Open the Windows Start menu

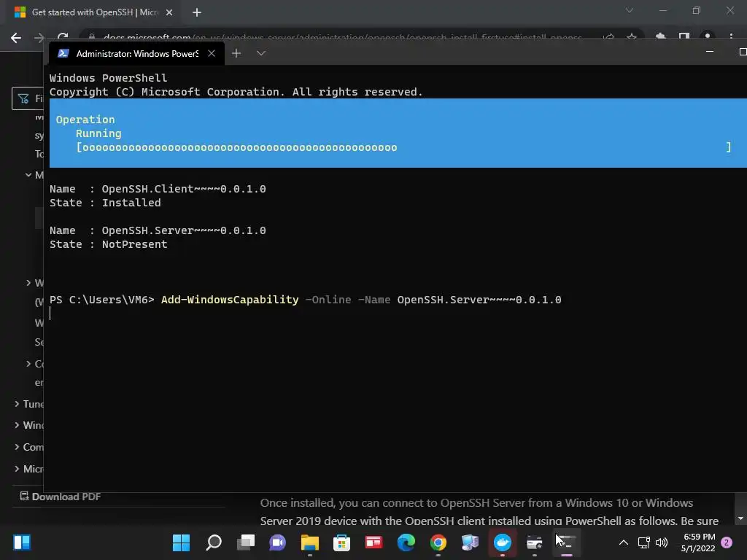click(181, 542)
